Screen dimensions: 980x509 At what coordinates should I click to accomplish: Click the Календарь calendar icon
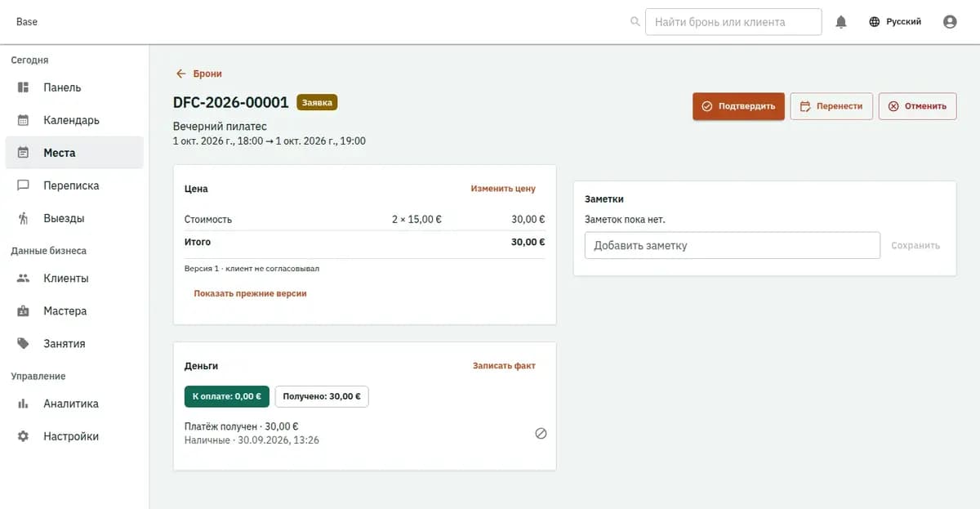[24, 120]
